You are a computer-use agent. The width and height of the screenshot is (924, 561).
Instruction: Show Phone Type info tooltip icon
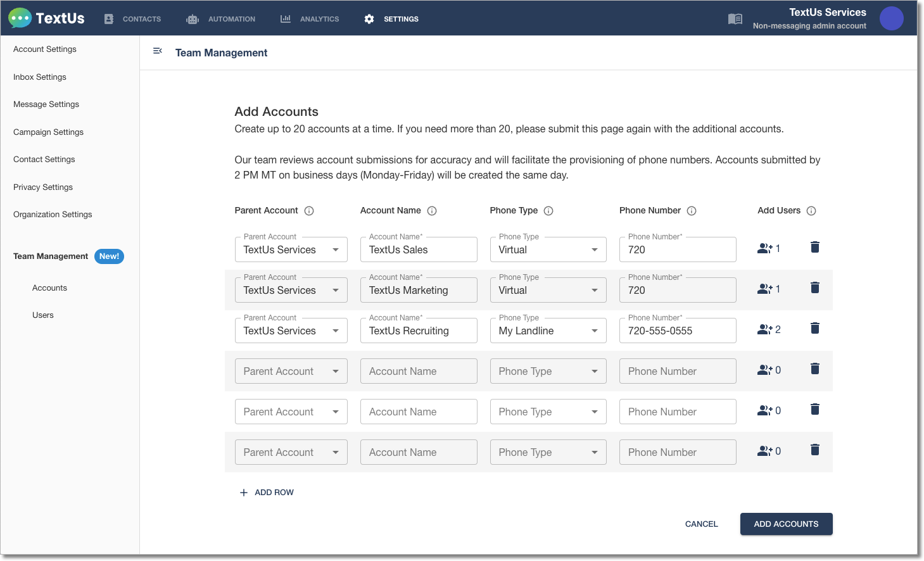point(548,211)
